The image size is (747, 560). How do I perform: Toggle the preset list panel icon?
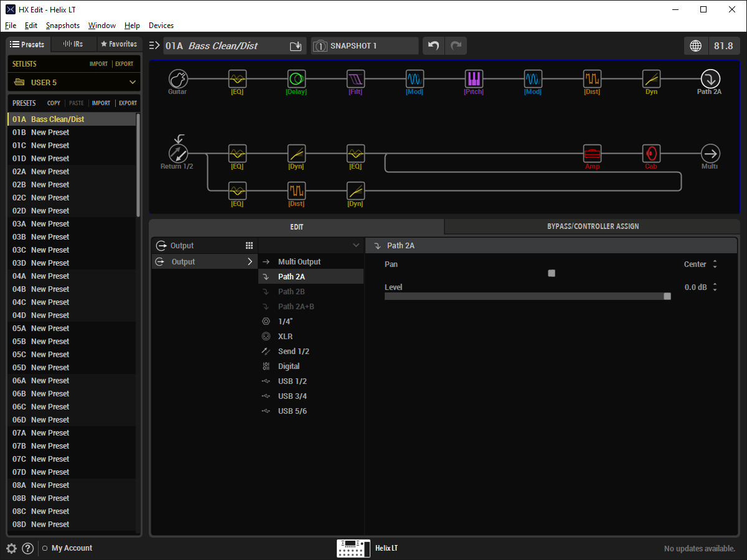pos(155,45)
